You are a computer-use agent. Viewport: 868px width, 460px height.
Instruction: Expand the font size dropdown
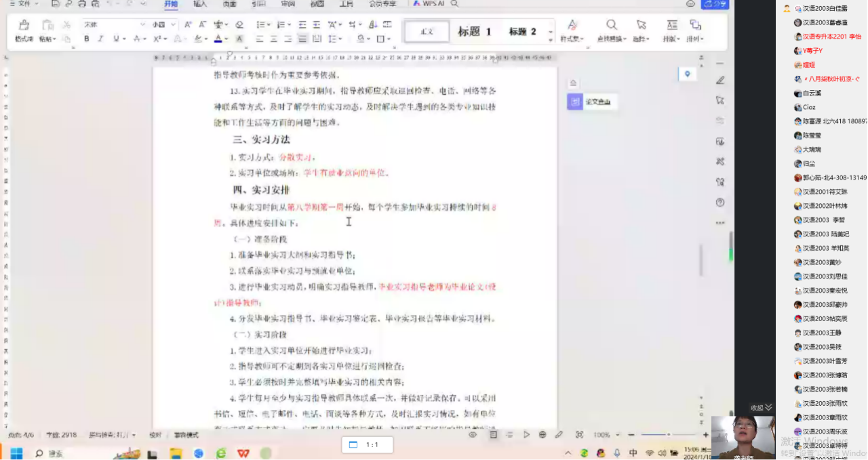click(x=173, y=24)
